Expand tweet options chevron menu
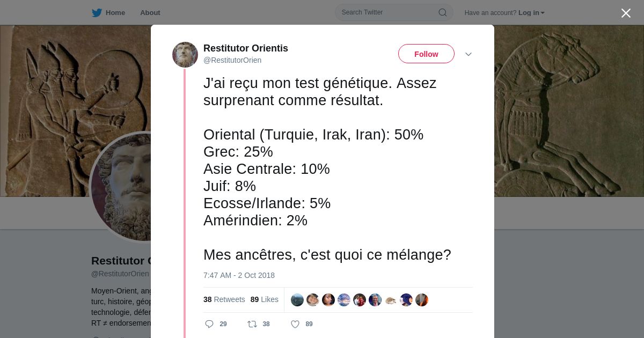Image resolution: width=644 pixels, height=338 pixels. 468,54
